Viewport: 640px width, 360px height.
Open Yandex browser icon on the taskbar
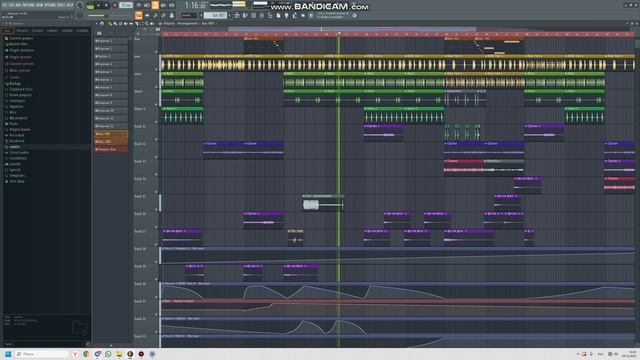[x=75, y=354]
